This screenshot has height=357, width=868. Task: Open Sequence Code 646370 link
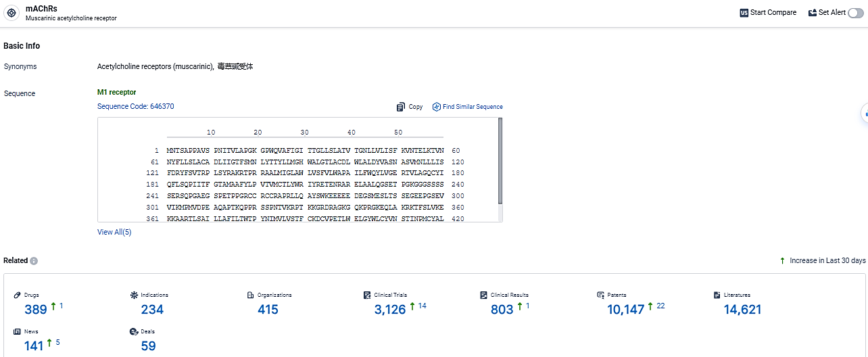[x=136, y=106]
